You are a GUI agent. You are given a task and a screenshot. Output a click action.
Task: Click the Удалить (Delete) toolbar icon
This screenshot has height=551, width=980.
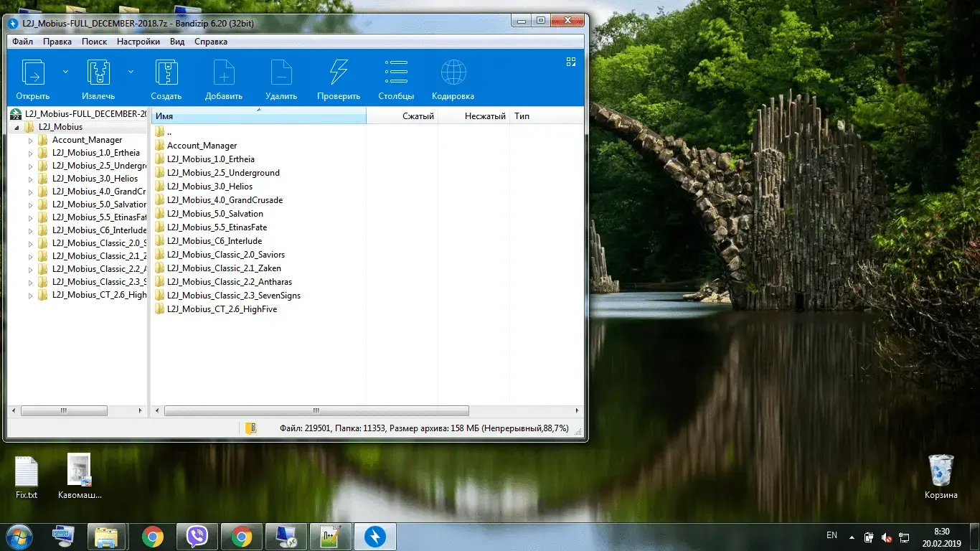[281, 73]
